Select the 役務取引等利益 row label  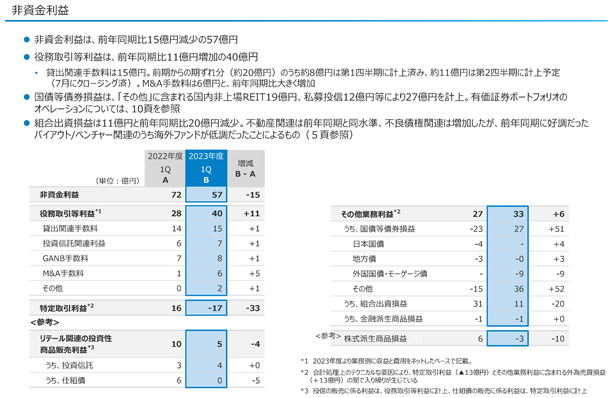click(71, 213)
